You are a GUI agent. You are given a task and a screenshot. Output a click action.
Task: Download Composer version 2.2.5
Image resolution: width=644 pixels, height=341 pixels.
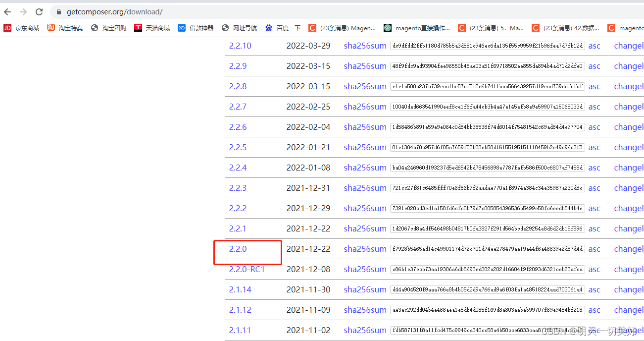238,147
